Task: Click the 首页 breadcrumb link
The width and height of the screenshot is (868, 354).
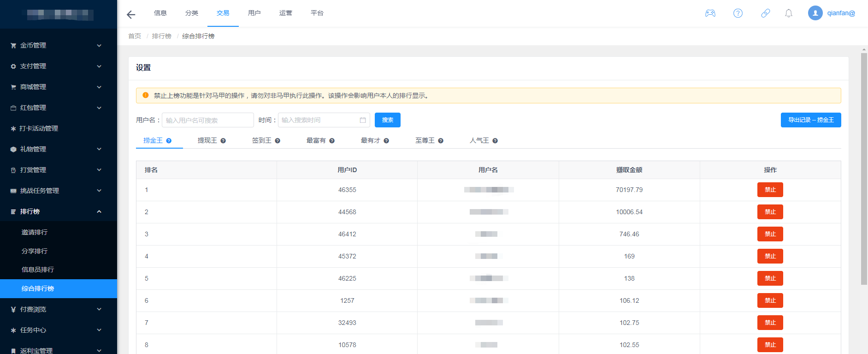Action: click(135, 36)
